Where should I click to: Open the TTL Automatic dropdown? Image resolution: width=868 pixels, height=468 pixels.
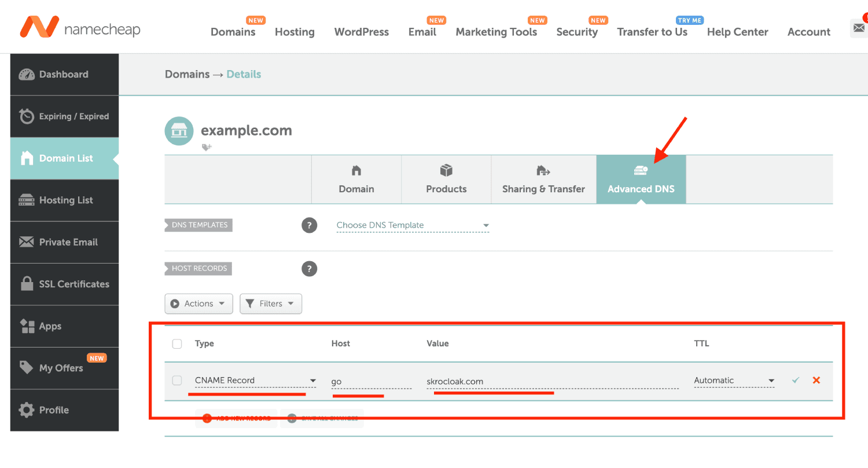coord(734,381)
